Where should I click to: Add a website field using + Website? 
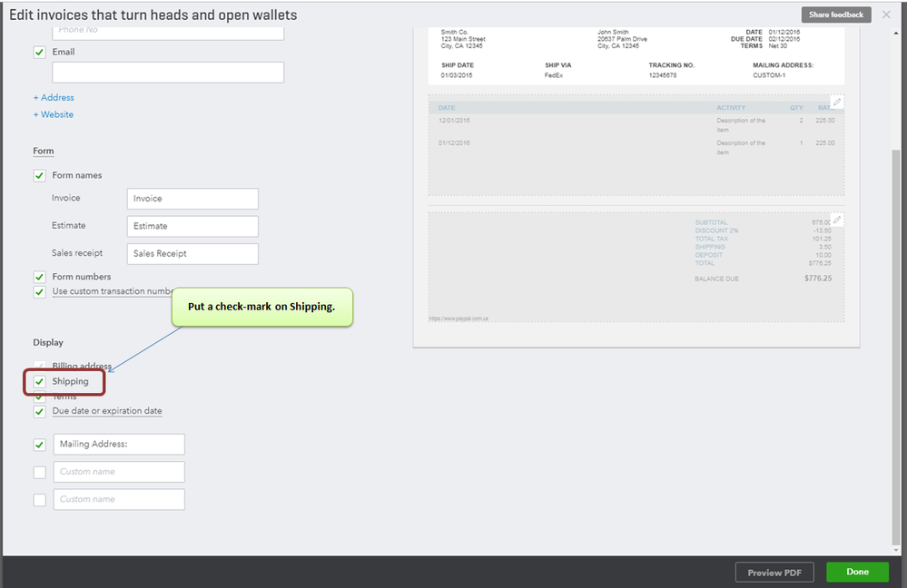click(53, 114)
